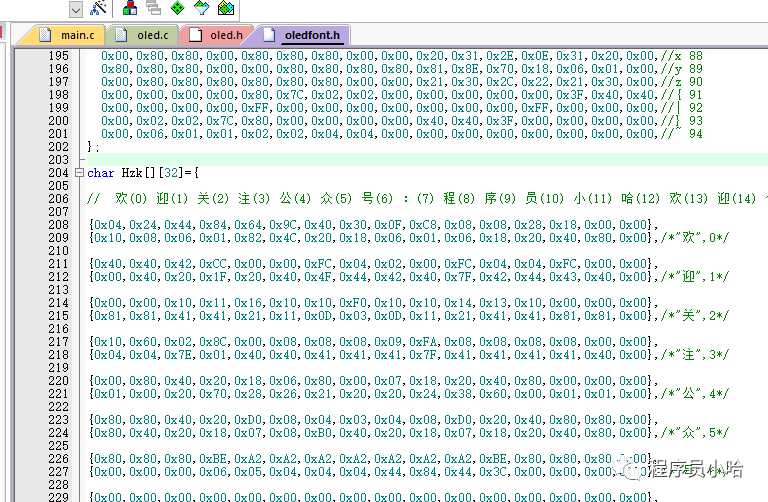Image resolution: width=768 pixels, height=502 pixels.
Task: Click the closing brace on line 202
Action: [91, 147]
